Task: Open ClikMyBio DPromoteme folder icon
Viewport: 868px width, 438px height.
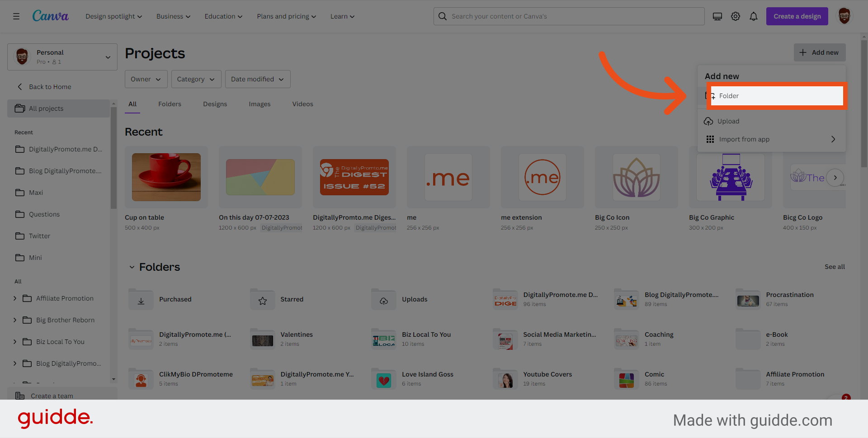Action: (141, 379)
